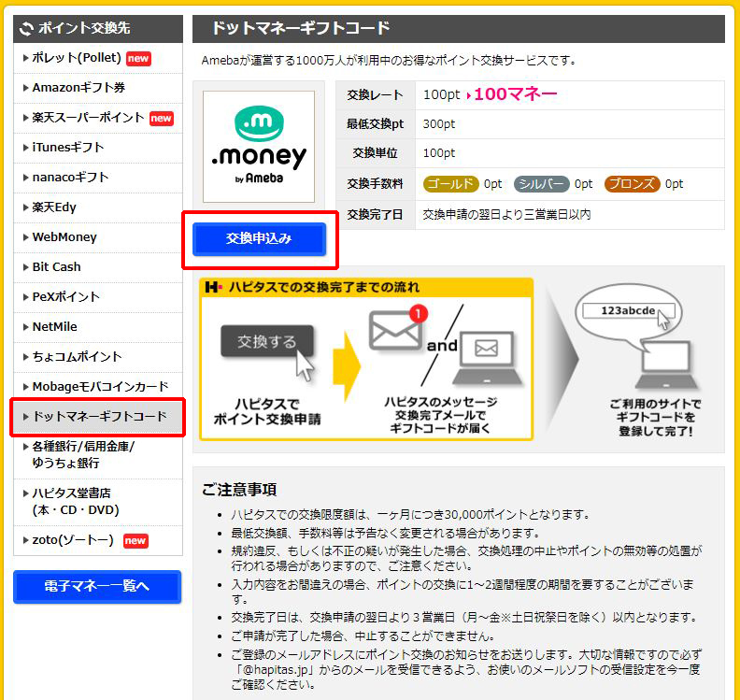Click the シルバー rank badge
The width and height of the screenshot is (740, 700).
tap(541, 183)
